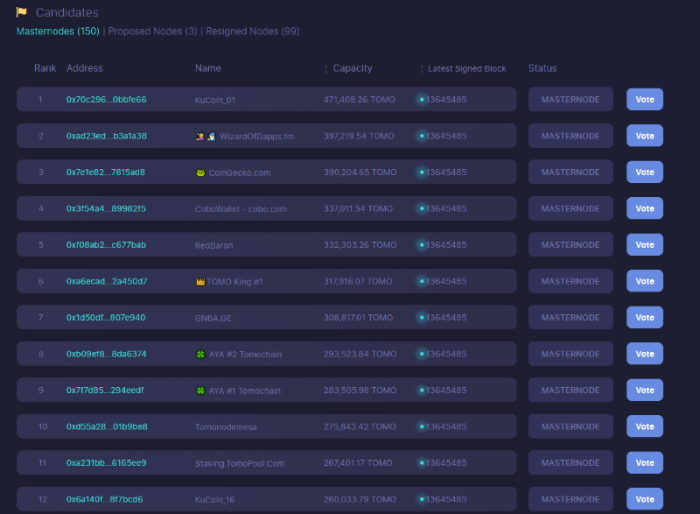
Task: Open address 0xd55a28...01b9be8
Action: coord(107,426)
